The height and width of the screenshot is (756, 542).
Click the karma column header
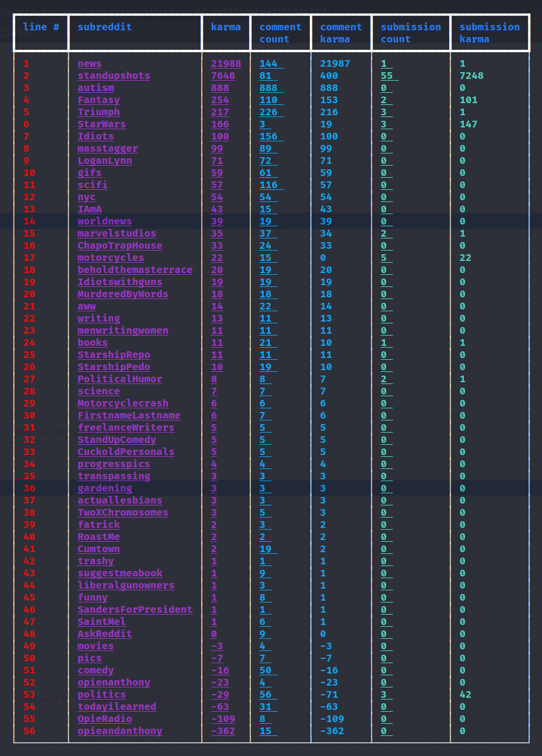(226, 27)
